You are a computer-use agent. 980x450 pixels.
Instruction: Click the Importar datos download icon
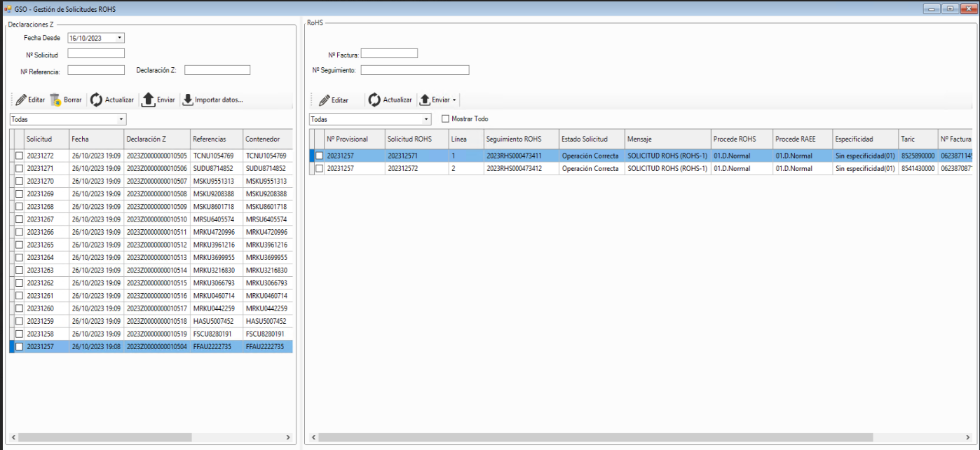click(188, 100)
